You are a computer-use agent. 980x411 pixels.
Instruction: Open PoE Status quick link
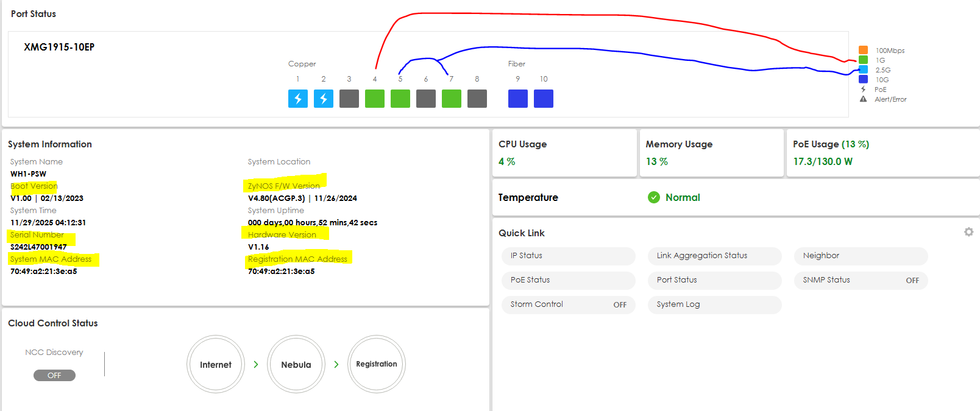tap(568, 280)
